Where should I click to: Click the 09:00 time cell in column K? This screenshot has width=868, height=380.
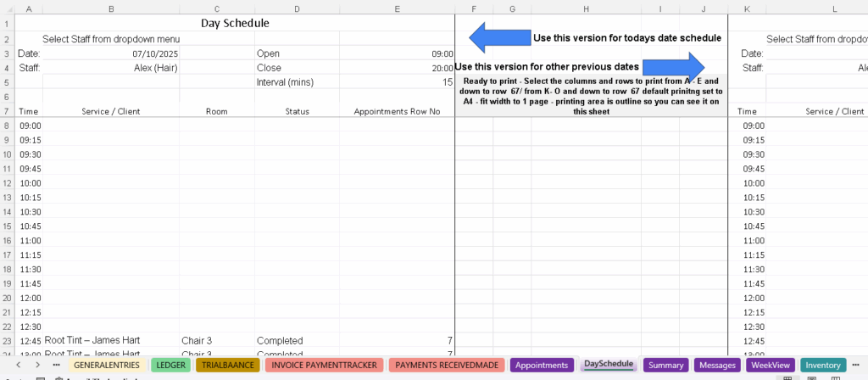click(748, 126)
